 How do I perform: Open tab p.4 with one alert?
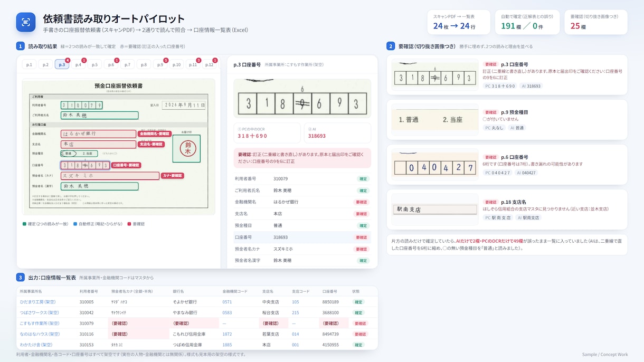[x=78, y=64]
